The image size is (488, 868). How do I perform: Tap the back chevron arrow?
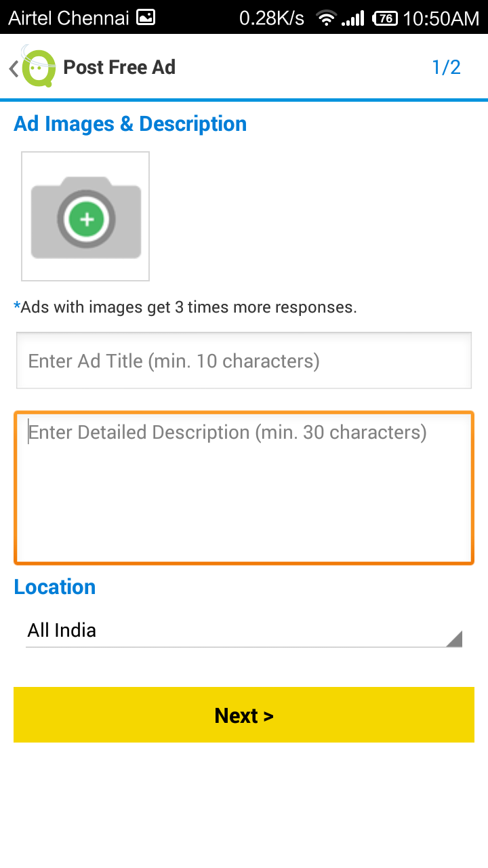coord(13,68)
